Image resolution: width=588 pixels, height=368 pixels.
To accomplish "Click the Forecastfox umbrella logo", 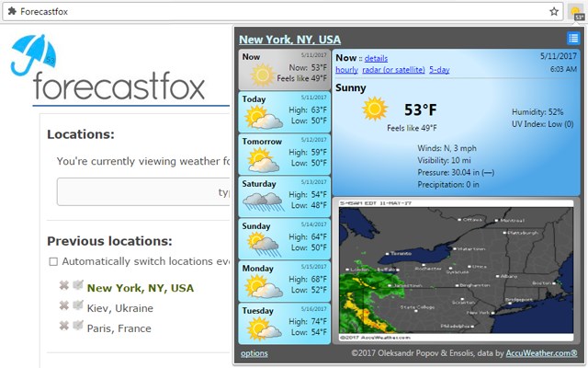I will 33,55.
